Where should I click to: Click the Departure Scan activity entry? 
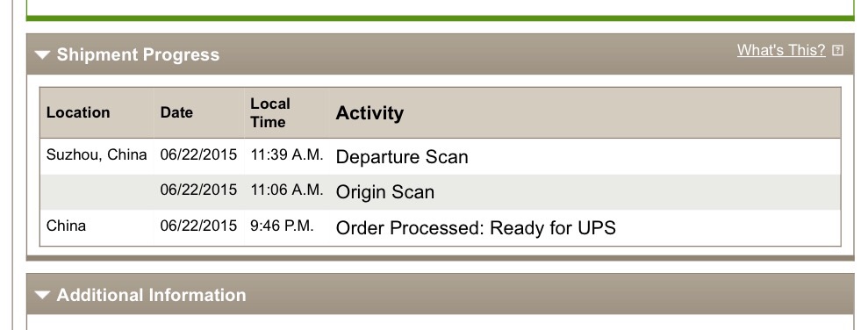(402, 157)
